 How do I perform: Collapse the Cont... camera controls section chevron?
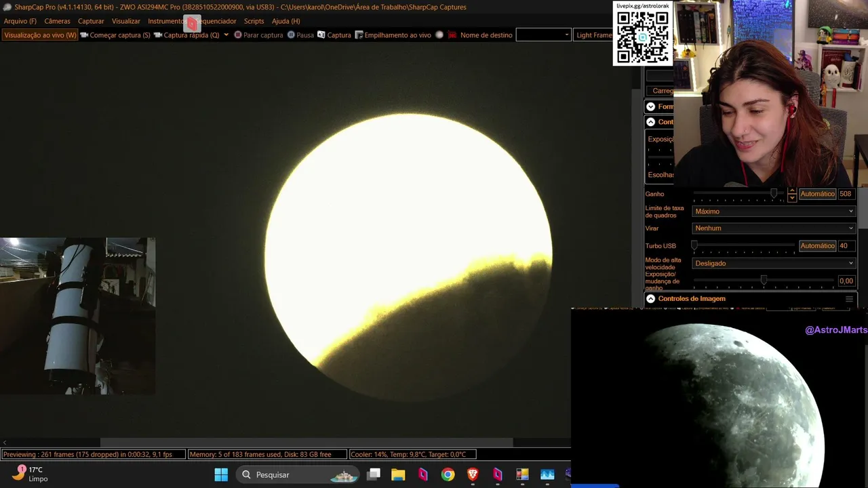pyautogui.click(x=650, y=122)
